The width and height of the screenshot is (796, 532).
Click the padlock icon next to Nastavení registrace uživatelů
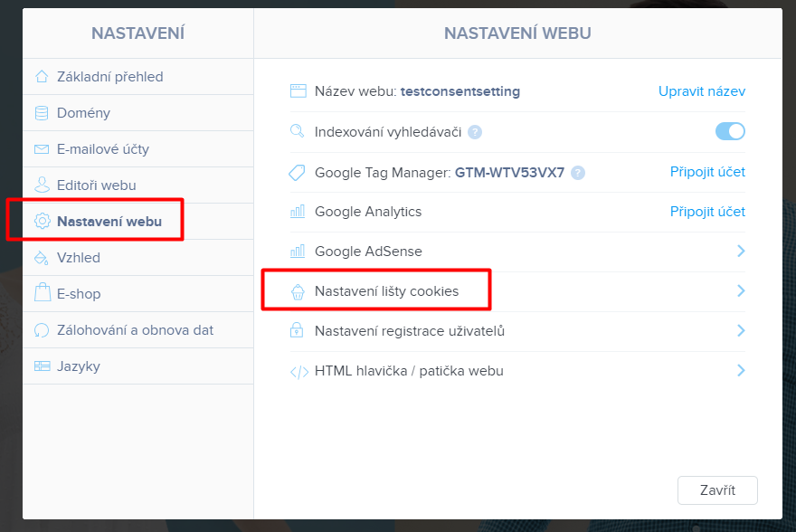(297, 330)
